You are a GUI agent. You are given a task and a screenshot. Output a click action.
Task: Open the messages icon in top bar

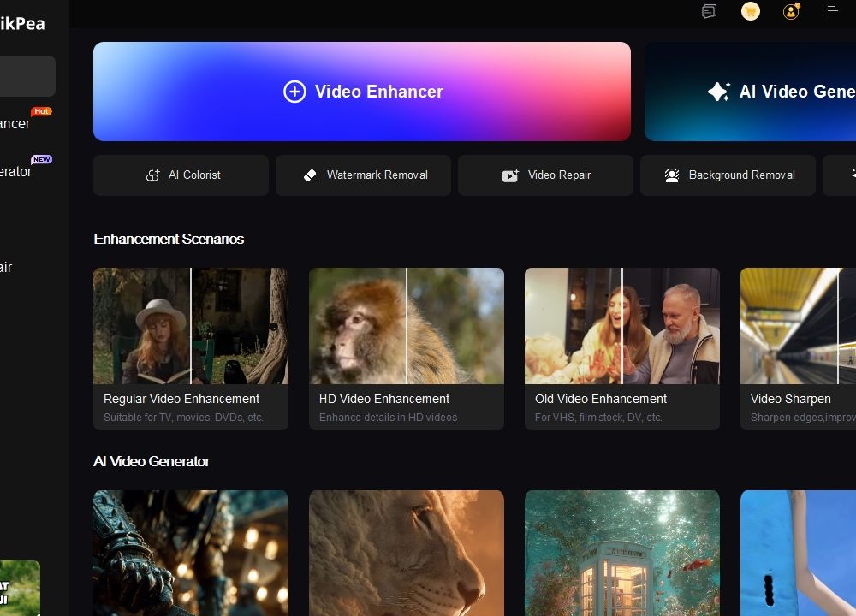(x=709, y=11)
